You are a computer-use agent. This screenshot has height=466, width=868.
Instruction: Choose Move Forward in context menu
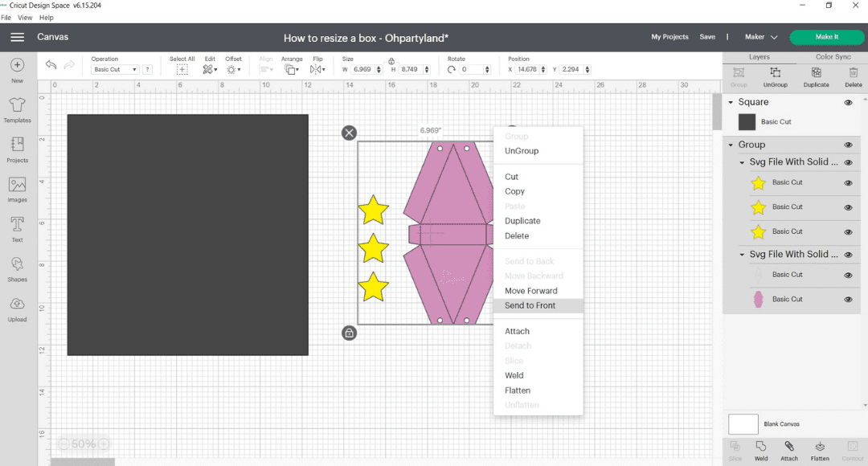click(x=531, y=291)
